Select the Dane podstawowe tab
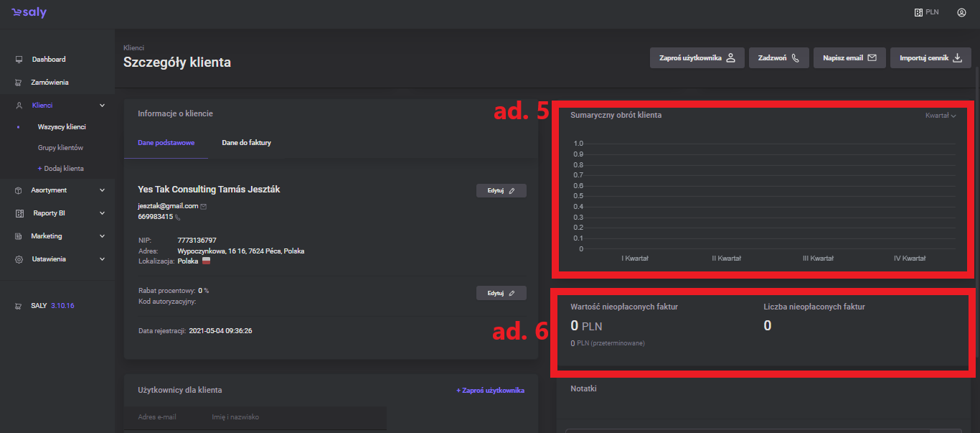980x433 pixels. (166, 143)
